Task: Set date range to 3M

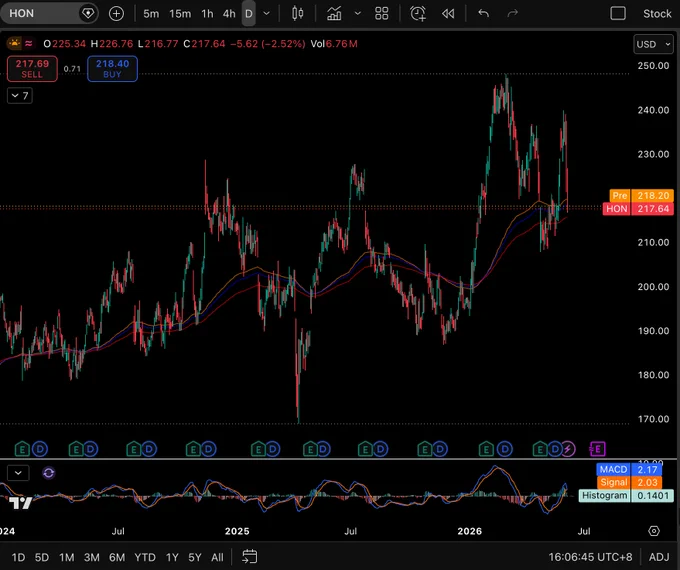Action: click(x=92, y=557)
